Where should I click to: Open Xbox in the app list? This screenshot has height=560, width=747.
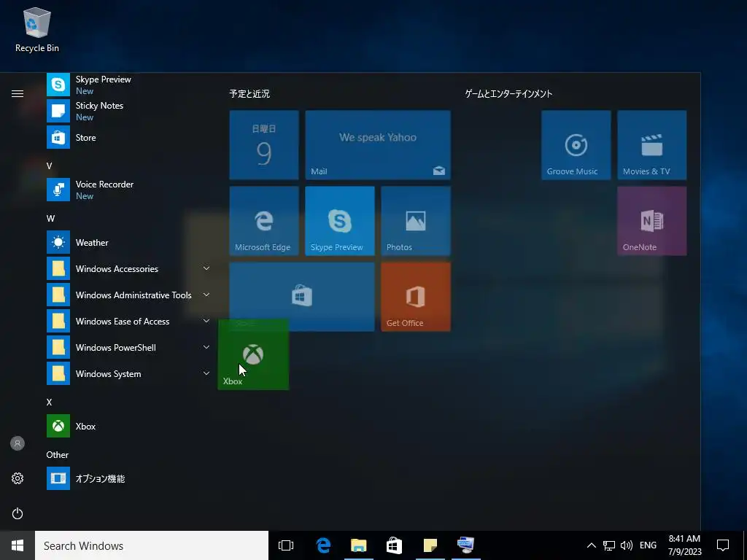[x=128, y=426]
